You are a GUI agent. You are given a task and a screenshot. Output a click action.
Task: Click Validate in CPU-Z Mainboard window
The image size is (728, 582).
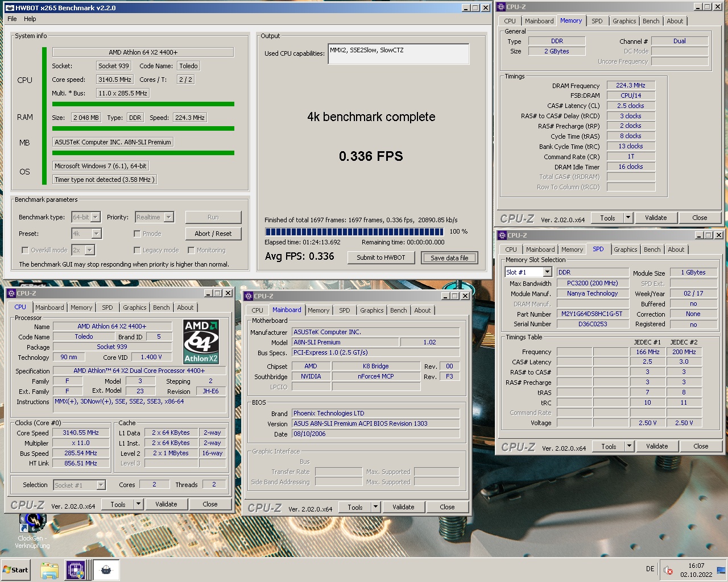click(403, 507)
